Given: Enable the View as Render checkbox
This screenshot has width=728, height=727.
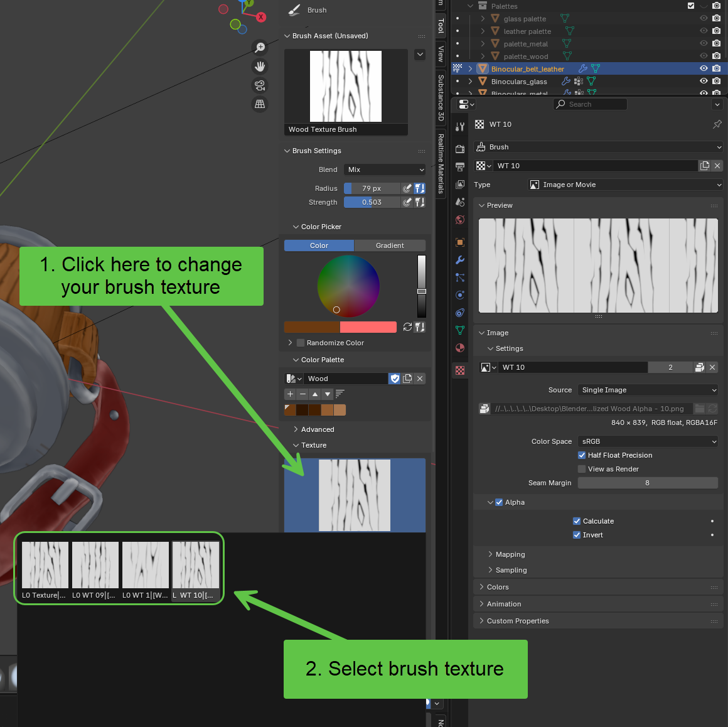Looking at the screenshot, I should [582, 469].
